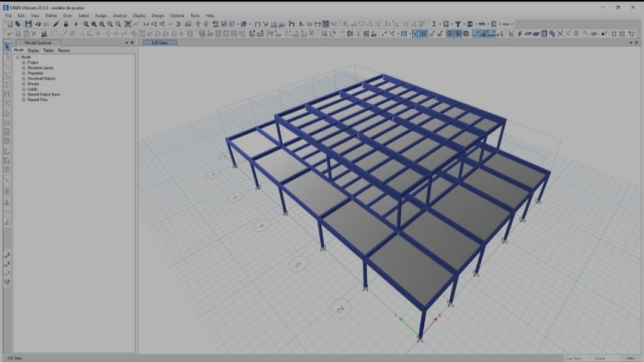Toggle the highlighted snap icon beside Snap to Intersections
This screenshot has width=644, height=362.
tap(424, 33)
